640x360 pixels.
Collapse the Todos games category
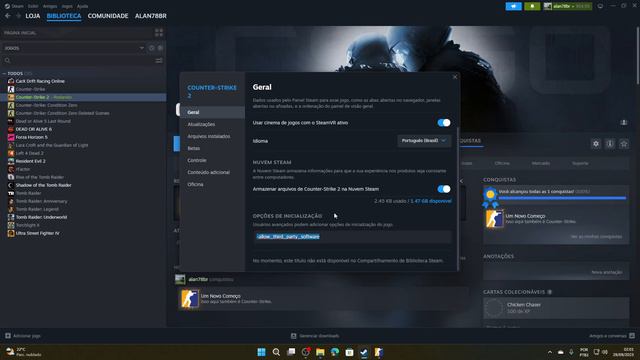click(4, 73)
